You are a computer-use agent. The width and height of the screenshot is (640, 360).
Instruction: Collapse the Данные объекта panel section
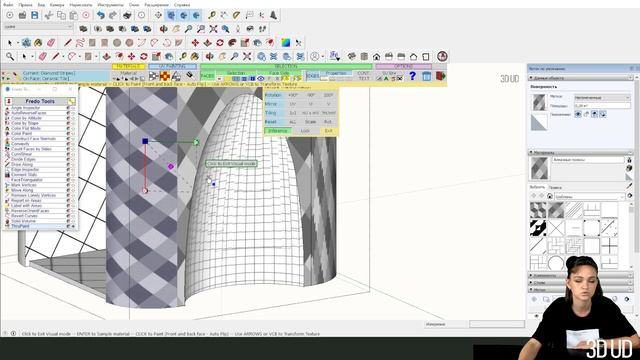point(580,78)
